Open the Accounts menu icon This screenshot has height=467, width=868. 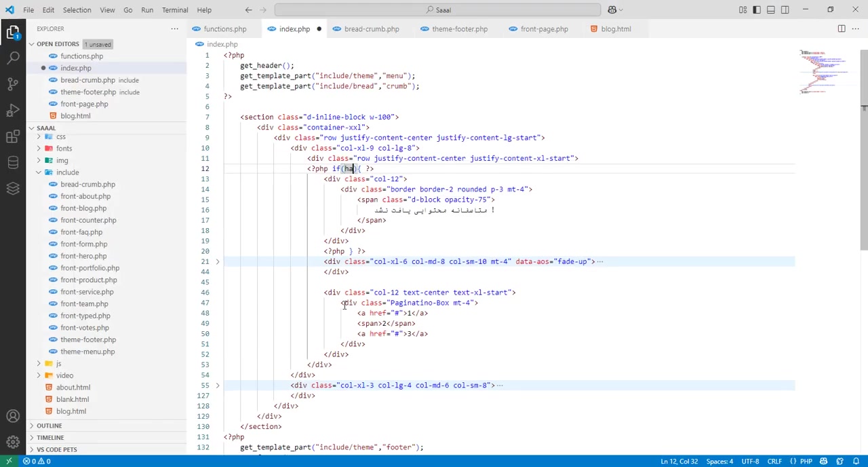coord(13,416)
